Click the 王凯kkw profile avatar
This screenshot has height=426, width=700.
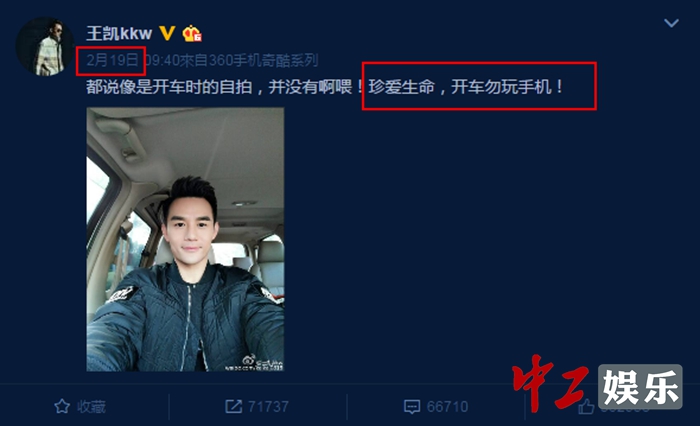pos(45,46)
